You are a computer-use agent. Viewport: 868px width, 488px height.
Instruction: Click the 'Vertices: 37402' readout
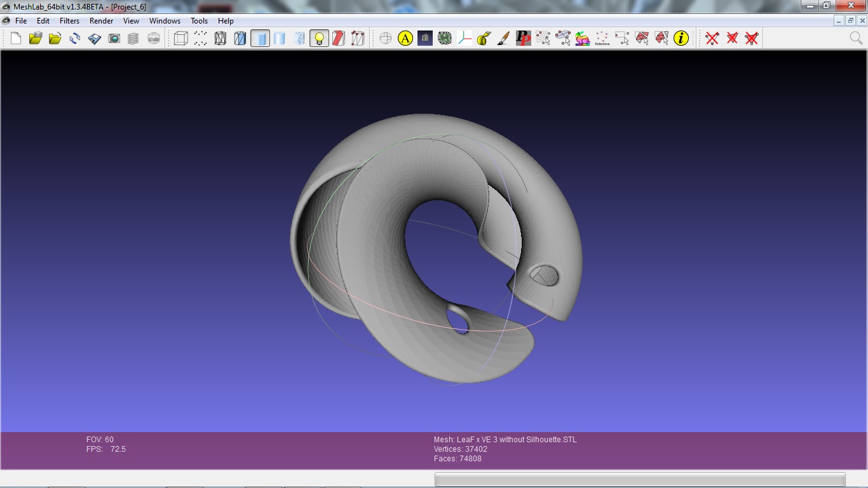pos(461,449)
